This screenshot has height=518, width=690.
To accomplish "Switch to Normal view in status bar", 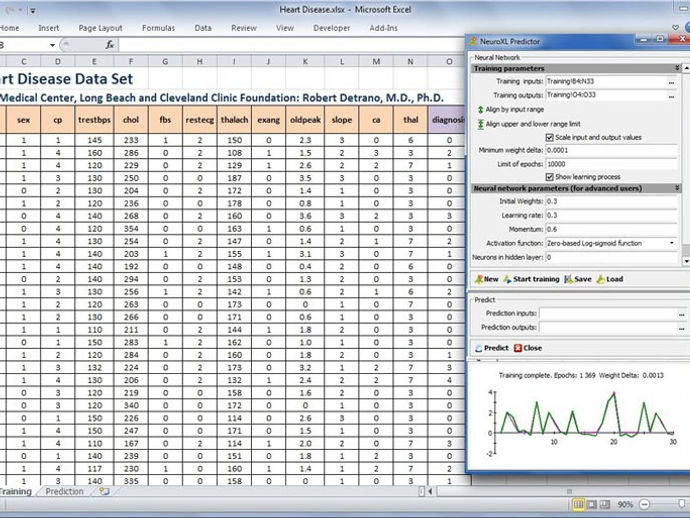I will tap(579, 504).
